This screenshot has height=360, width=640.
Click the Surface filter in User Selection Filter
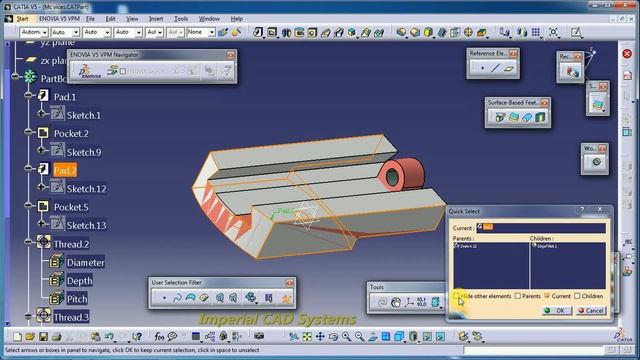point(191,298)
